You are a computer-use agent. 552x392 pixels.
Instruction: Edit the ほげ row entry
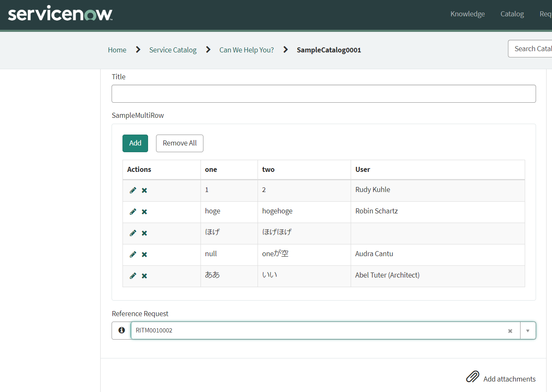[133, 233]
